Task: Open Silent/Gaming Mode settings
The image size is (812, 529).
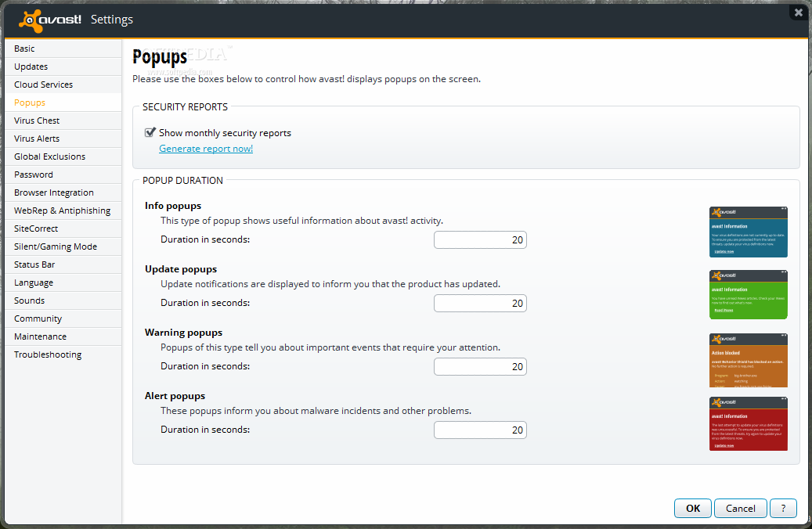Action: (x=63, y=247)
